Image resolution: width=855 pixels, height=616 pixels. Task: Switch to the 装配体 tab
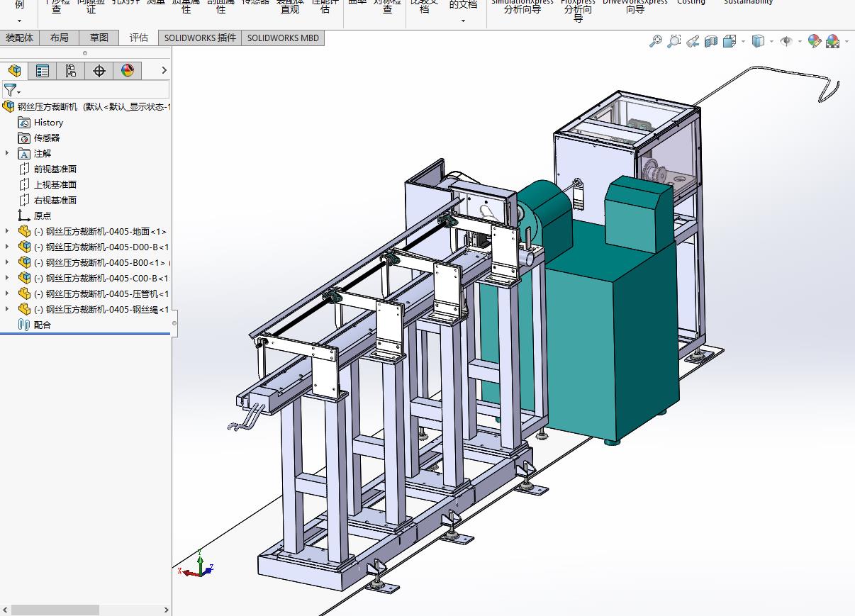click(x=20, y=38)
